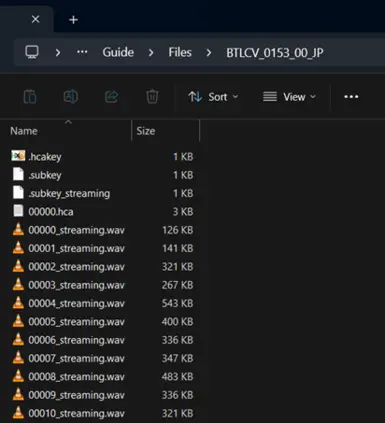Expand the chevron after the Files breadcrumb
The height and width of the screenshot is (423, 385).
pos(209,53)
